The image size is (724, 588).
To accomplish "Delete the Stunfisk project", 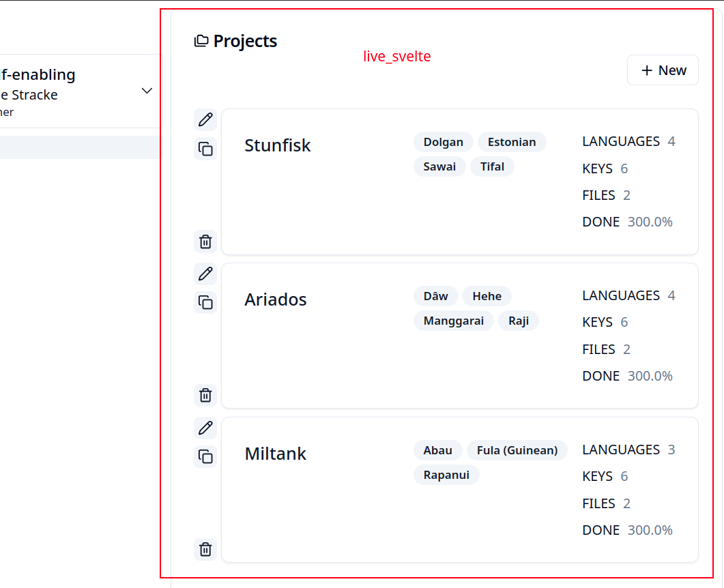I will click(x=205, y=241).
